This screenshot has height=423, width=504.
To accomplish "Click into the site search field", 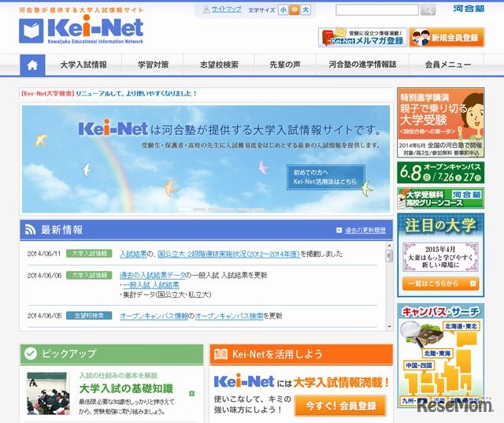I will (x=377, y=10).
